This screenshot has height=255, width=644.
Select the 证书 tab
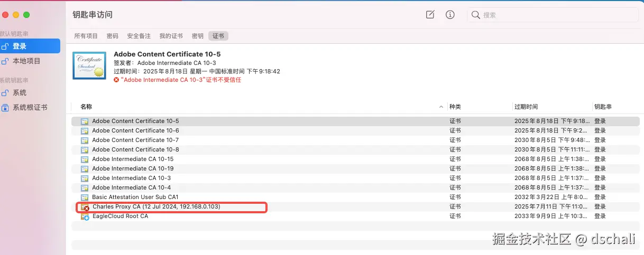pyautogui.click(x=218, y=36)
